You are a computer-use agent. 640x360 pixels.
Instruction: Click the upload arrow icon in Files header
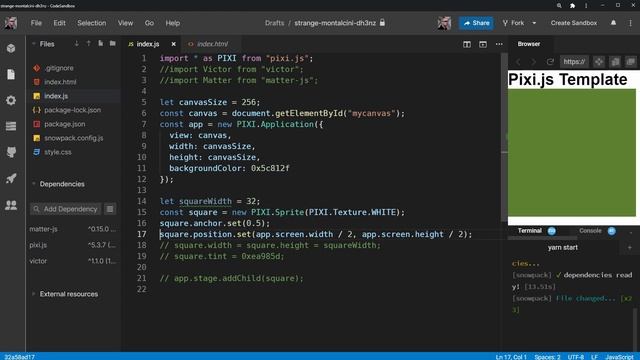[x=88, y=44]
